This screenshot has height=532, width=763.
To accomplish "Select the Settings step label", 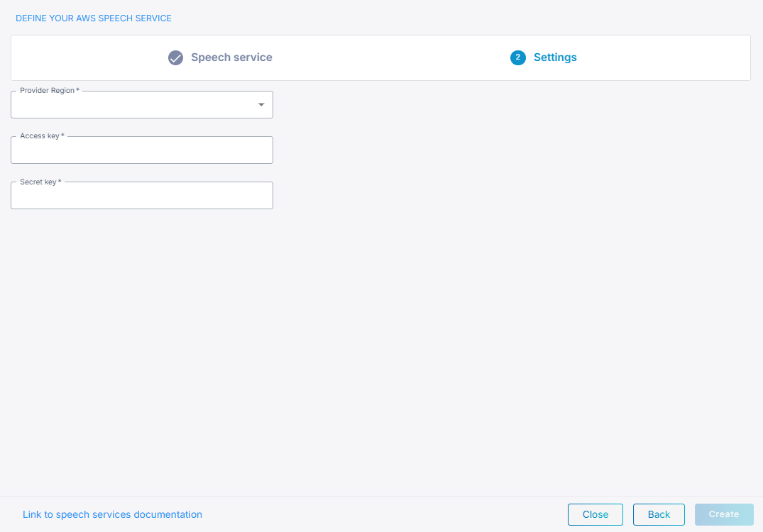I will (555, 57).
